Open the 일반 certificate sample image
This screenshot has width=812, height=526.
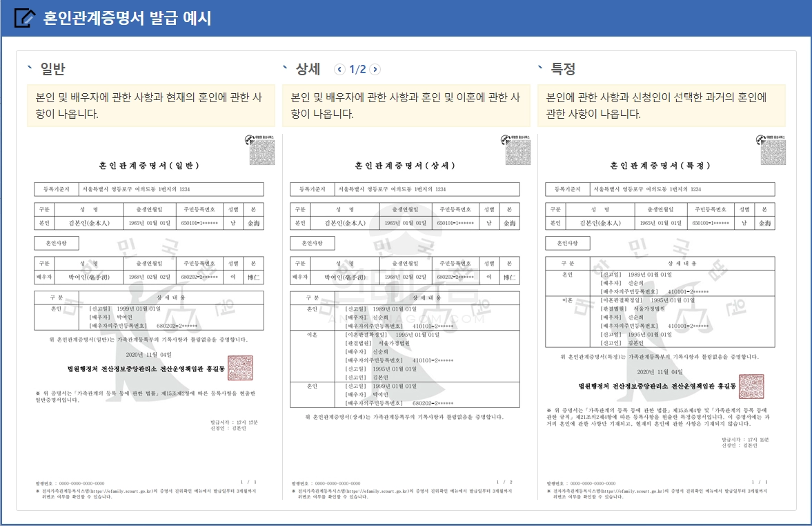point(150,317)
